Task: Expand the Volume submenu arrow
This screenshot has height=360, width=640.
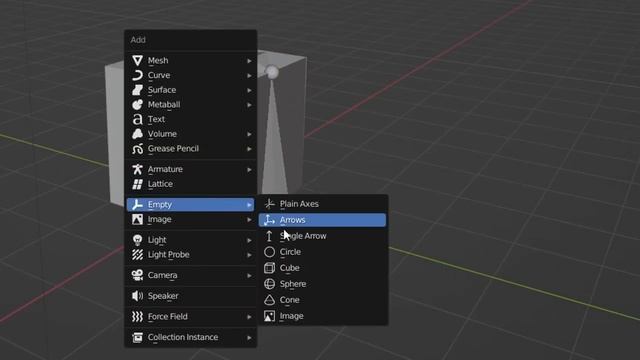Action: coord(249,134)
